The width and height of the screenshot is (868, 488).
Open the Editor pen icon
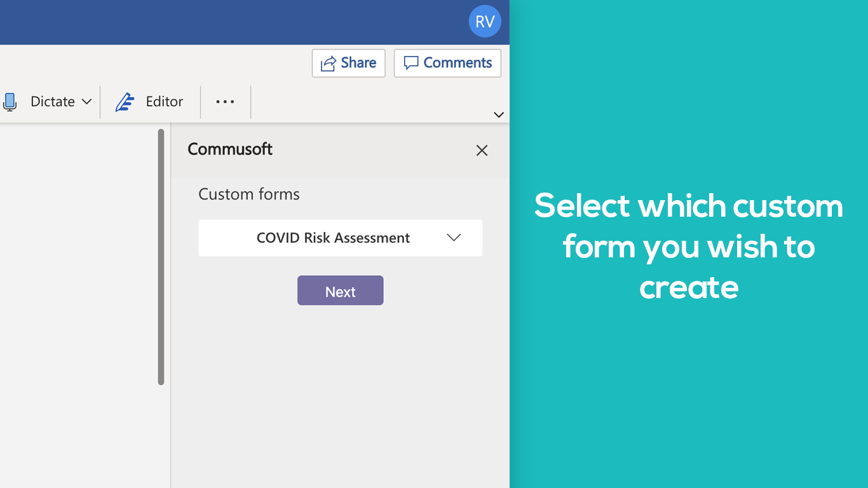125,102
